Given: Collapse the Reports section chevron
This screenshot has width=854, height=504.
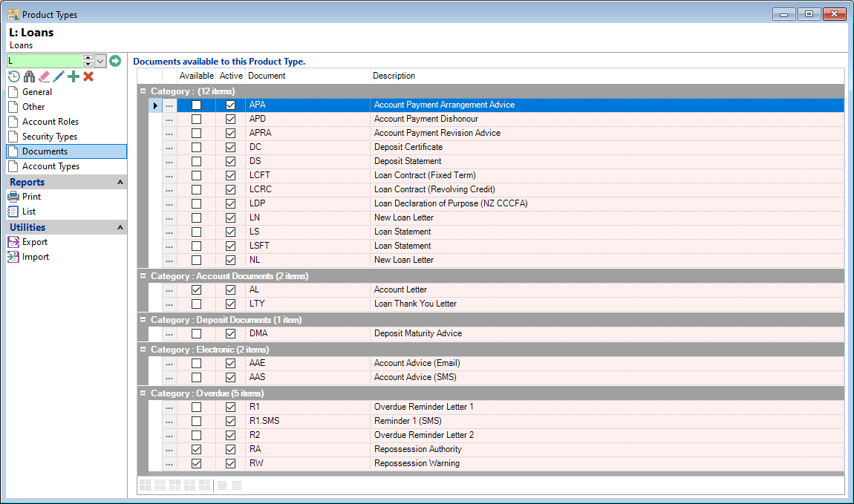Looking at the screenshot, I should point(120,183).
